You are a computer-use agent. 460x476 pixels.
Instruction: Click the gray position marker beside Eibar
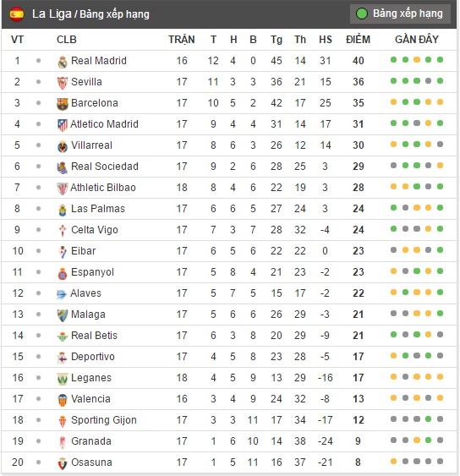(38, 251)
